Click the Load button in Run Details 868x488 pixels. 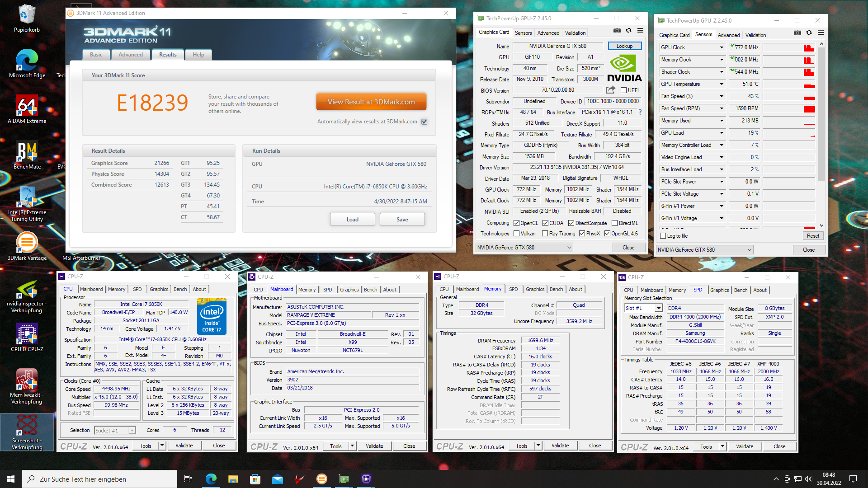pyautogui.click(x=352, y=220)
